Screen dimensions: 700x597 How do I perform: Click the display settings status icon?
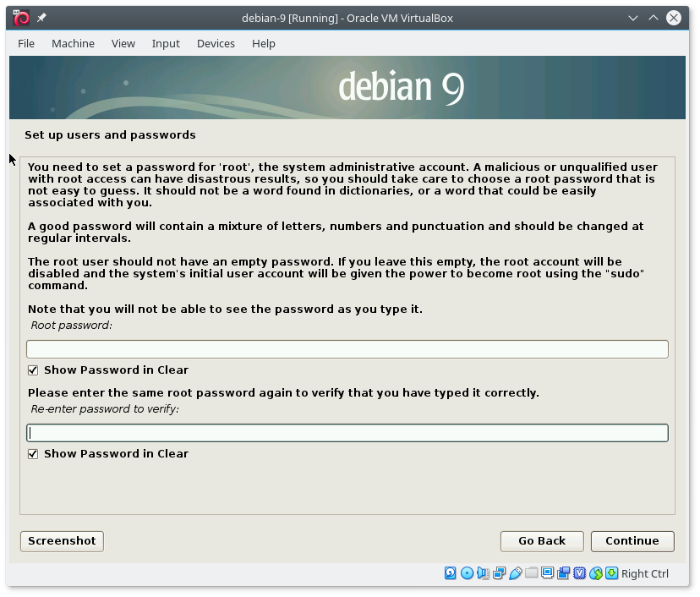(x=547, y=573)
